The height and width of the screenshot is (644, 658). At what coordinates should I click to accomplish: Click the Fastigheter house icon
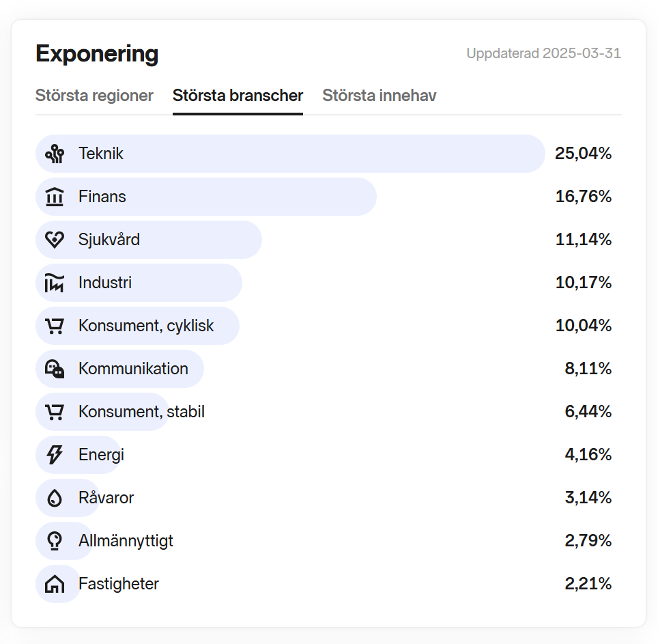click(x=55, y=584)
